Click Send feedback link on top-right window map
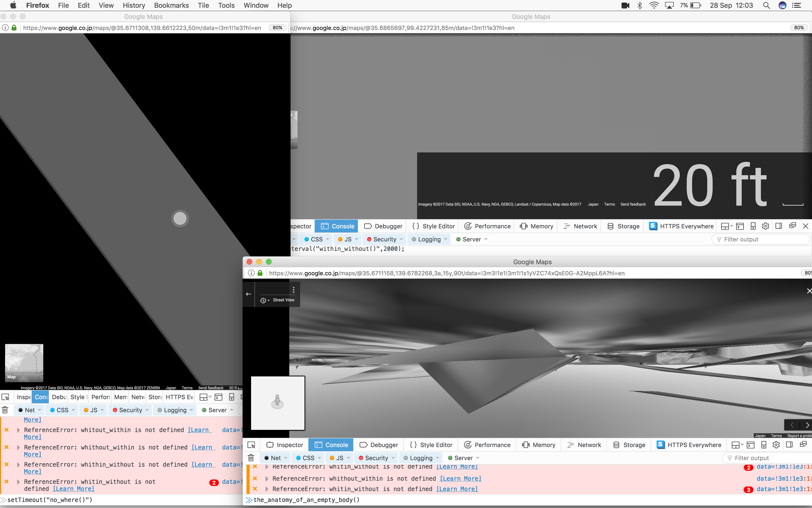The image size is (812, 508). 633,204
